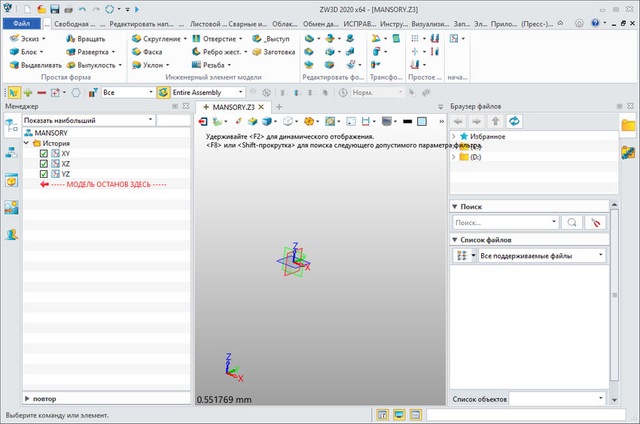The image size is (640, 424).
Task: Click the exit icon in the viewport toolbar
Action: click(x=203, y=121)
